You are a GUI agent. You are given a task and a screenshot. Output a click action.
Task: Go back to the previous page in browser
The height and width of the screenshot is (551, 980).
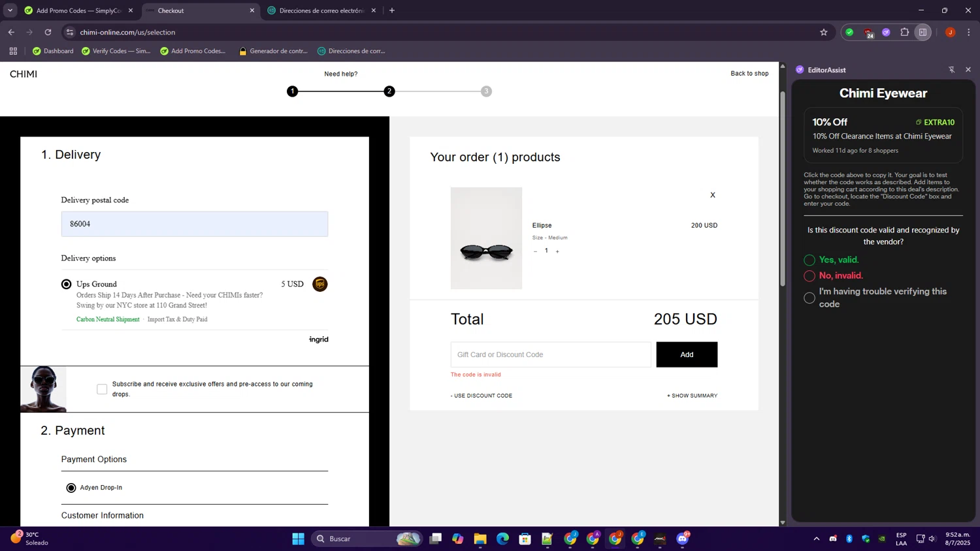click(x=11, y=32)
